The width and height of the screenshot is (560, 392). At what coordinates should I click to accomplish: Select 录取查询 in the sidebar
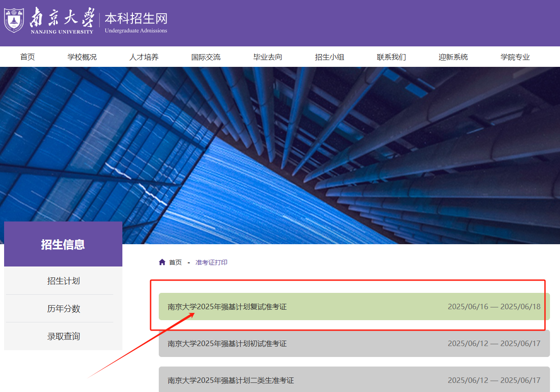tap(63, 336)
